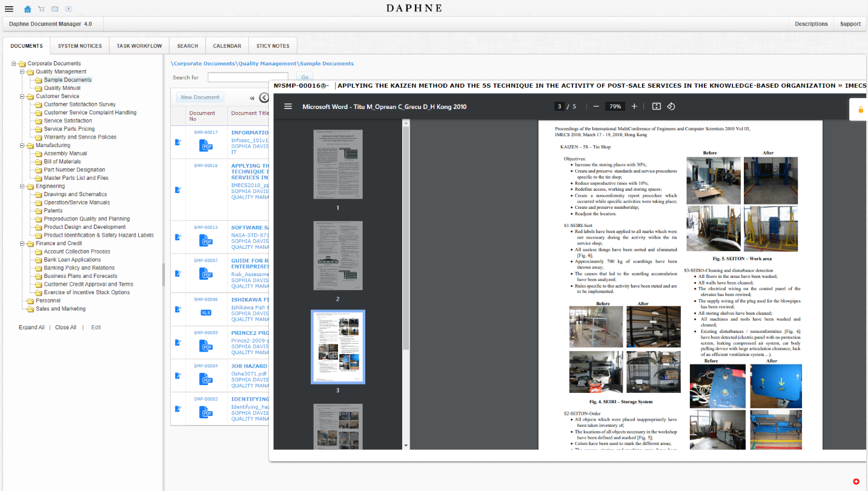Rotate the PDF counterclockwise
Viewport: 868px width, 491px height.
click(x=671, y=107)
